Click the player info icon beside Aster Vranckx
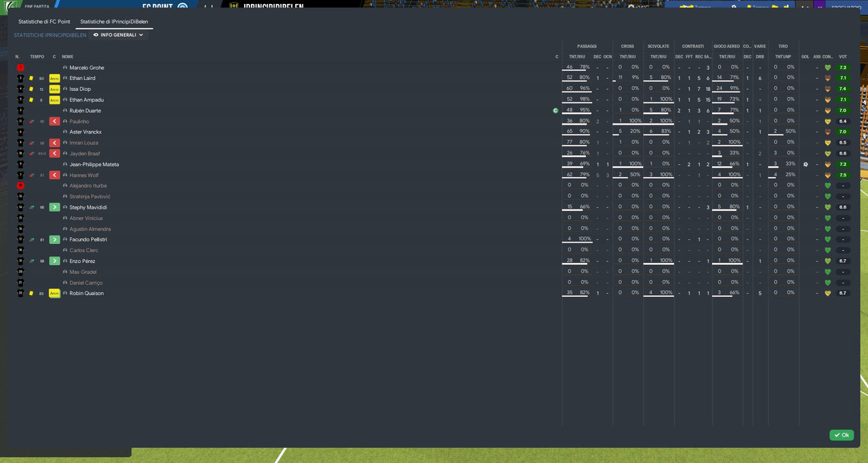This screenshot has height=463, width=868. (x=65, y=132)
